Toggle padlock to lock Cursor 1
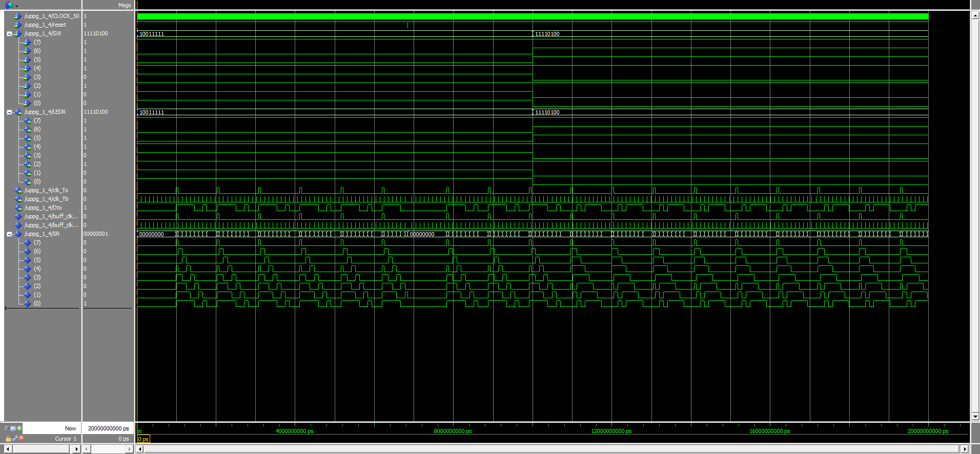The height and width of the screenshot is (454, 980). [8, 439]
